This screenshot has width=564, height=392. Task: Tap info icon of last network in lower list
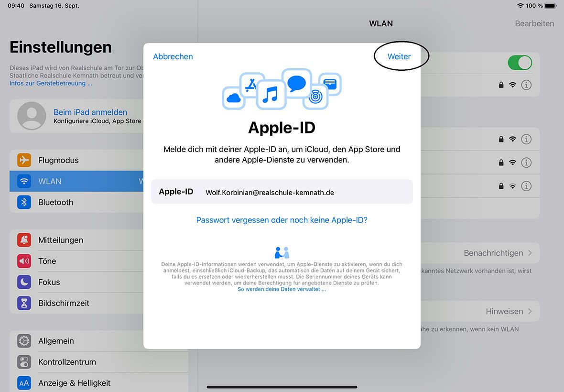526,186
